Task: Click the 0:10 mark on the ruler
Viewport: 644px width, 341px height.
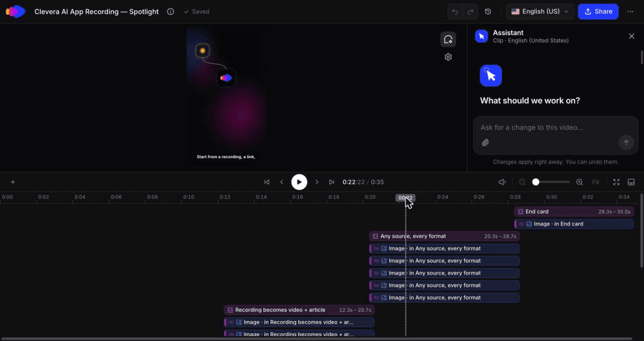Action: 188,197
